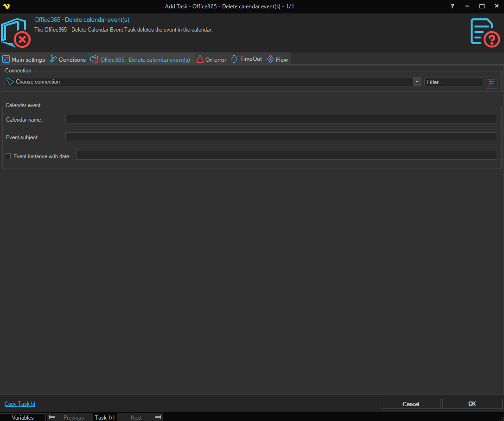This screenshot has height=421, width=504.
Task: Open connection settings icon beside Filter
Action: pos(491,83)
